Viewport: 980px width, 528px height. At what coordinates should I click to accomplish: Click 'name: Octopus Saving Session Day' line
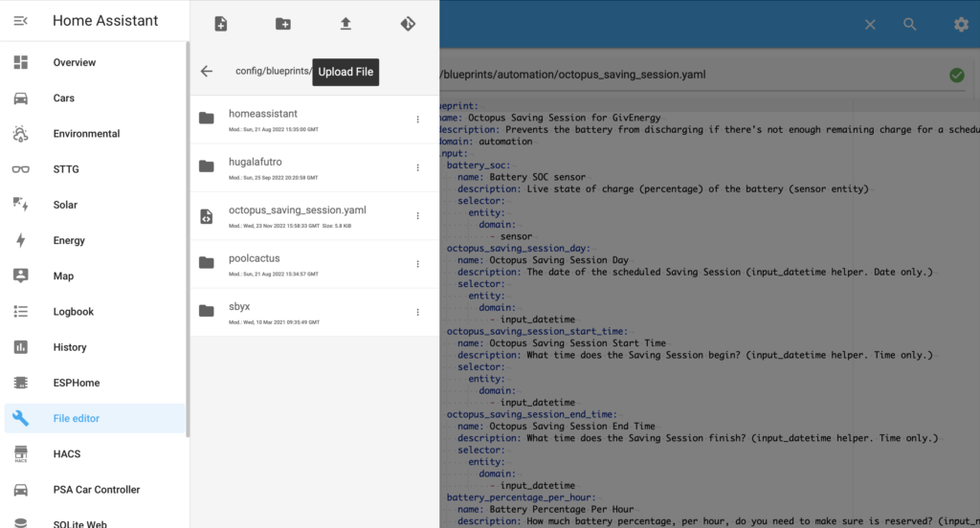(x=543, y=260)
